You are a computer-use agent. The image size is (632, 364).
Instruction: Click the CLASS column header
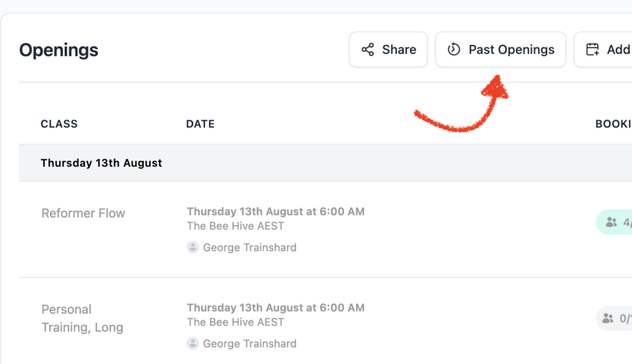point(59,124)
